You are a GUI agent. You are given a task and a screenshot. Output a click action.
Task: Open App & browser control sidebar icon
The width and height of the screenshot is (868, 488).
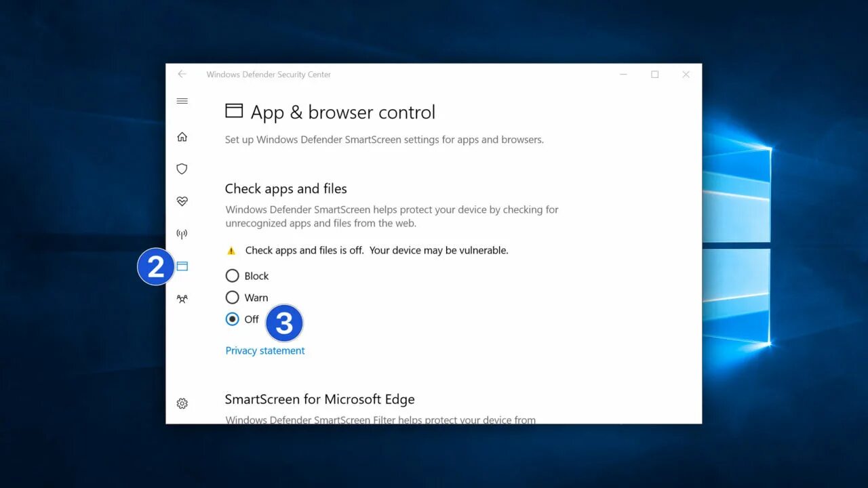click(x=182, y=266)
